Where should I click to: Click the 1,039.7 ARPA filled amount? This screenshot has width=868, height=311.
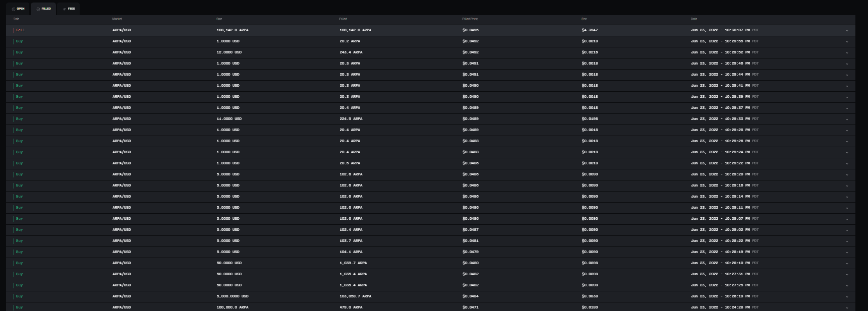tap(353, 263)
